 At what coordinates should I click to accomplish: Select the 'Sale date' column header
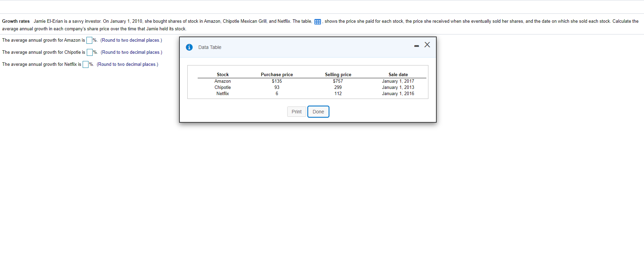398,74
